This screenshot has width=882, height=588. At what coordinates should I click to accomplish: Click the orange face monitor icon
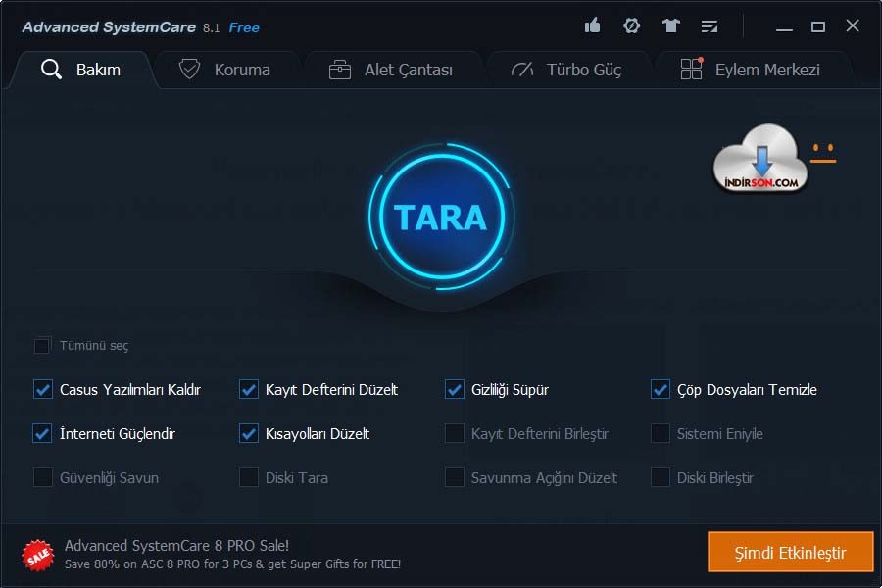pos(823,154)
